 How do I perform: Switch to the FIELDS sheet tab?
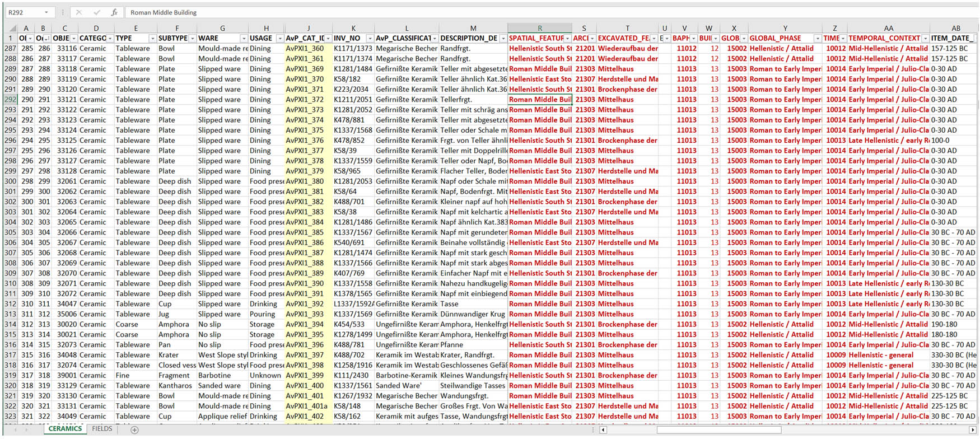point(102,429)
